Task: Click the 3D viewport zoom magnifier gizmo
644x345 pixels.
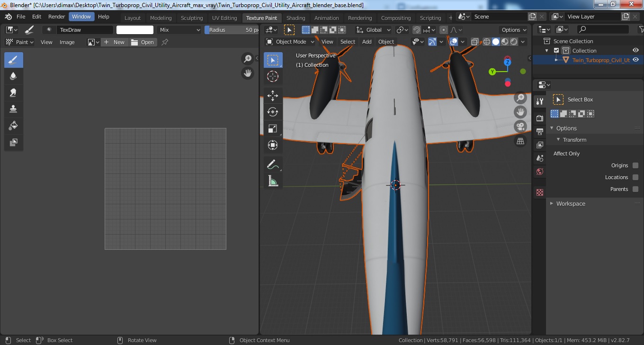Action: point(520,98)
